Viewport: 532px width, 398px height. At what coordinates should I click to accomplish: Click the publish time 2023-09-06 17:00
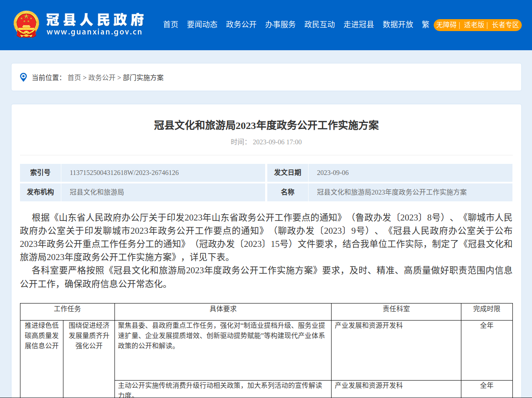(277, 142)
